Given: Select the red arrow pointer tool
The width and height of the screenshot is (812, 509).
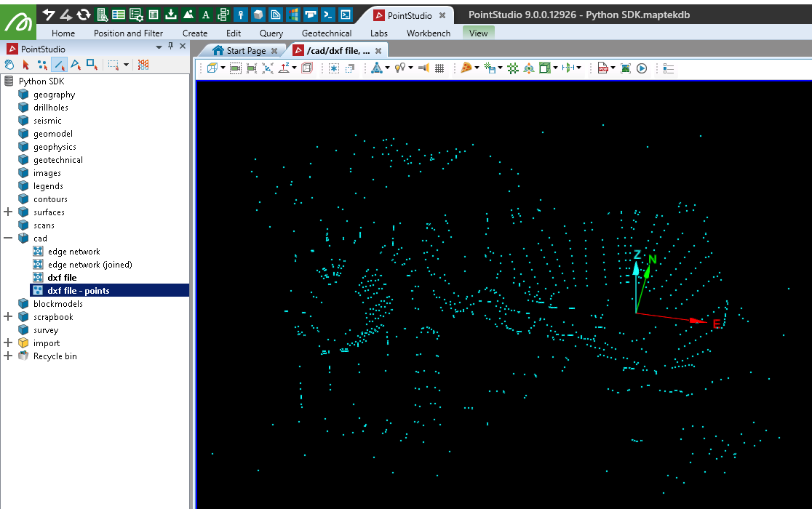Looking at the screenshot, I should (x=26, y=65).
